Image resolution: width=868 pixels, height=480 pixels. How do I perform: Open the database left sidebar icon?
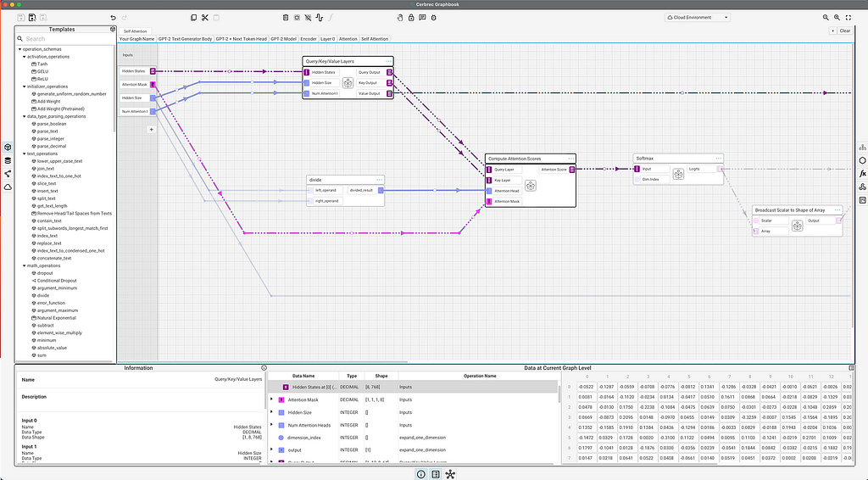click(x=8, y=160)
